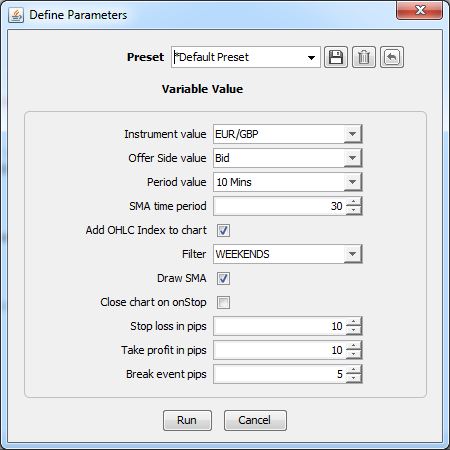Image resolution: width=450 pixels, height=450 pixels.
Task: Expand the Period value dropdown
Action: [352, 182]
